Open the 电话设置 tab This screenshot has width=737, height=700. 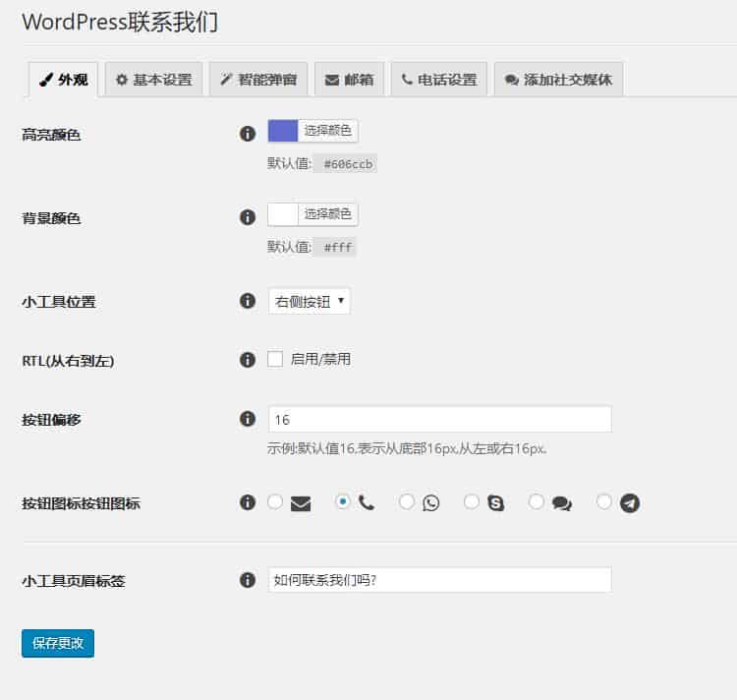(x=439, y=80)
